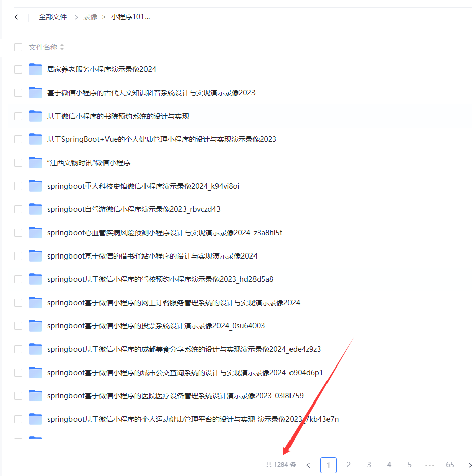Image resolution: width=472 pixels, height=476 pixels.
Task: Switch to page 3 in pagination
Action: coord(369,465)
